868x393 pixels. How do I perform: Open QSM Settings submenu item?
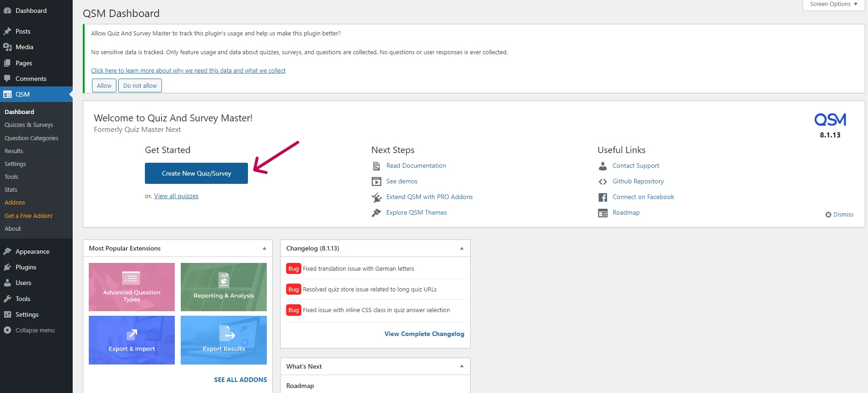pos(15,164)
